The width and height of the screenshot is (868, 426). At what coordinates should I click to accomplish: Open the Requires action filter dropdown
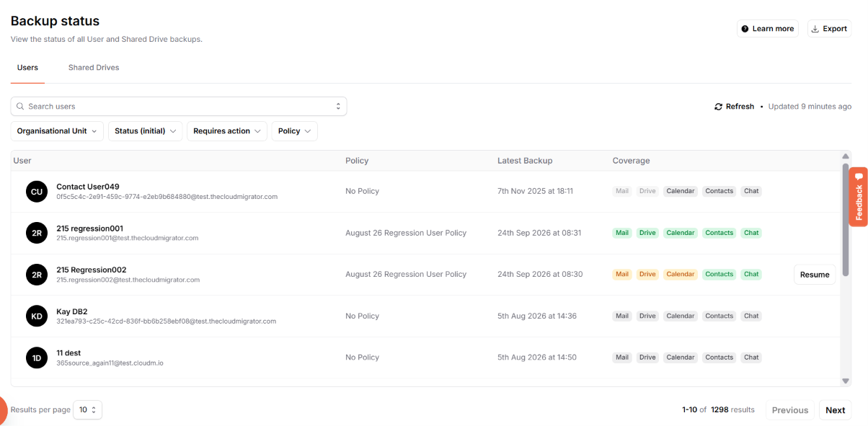[x=227, y=131]
